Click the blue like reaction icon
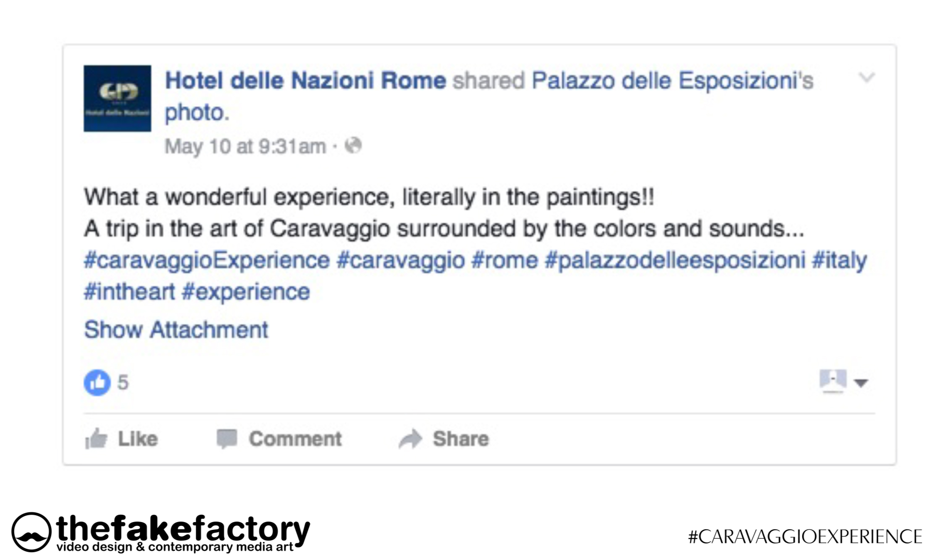 pos(97,382)
